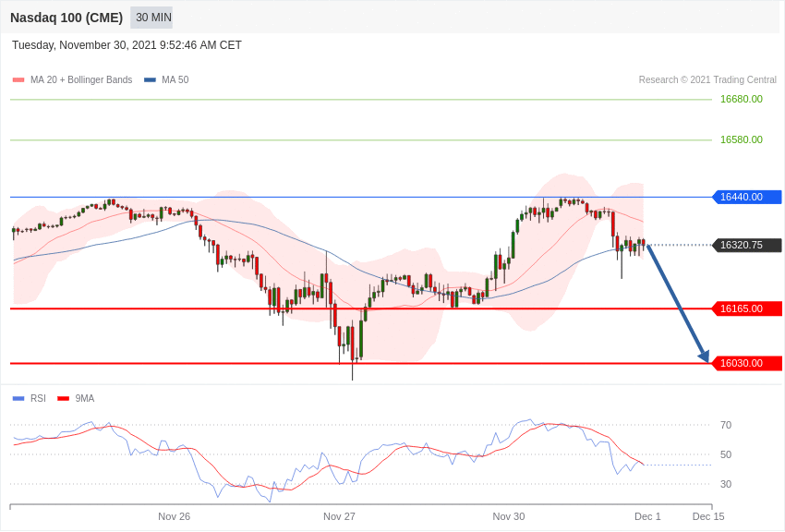Click the Dec 1 date axis label

click(x=647, y=516)
